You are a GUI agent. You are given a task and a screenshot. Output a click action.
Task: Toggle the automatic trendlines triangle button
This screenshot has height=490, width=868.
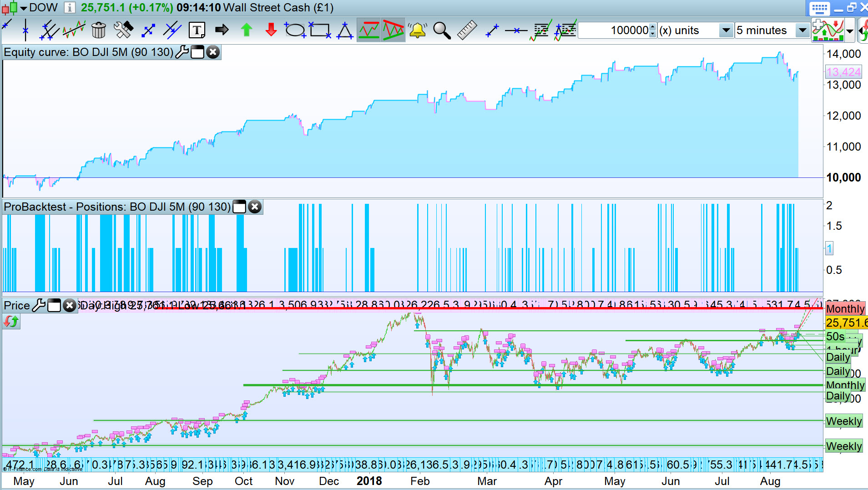(393, 30)
